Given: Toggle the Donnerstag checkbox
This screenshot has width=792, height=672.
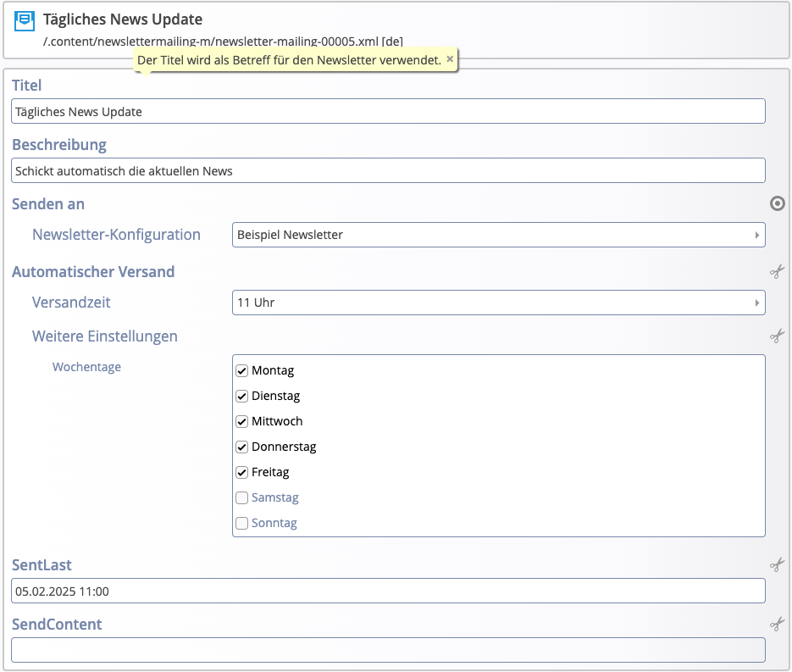Looking at the screenshot, I should [241, 447].
